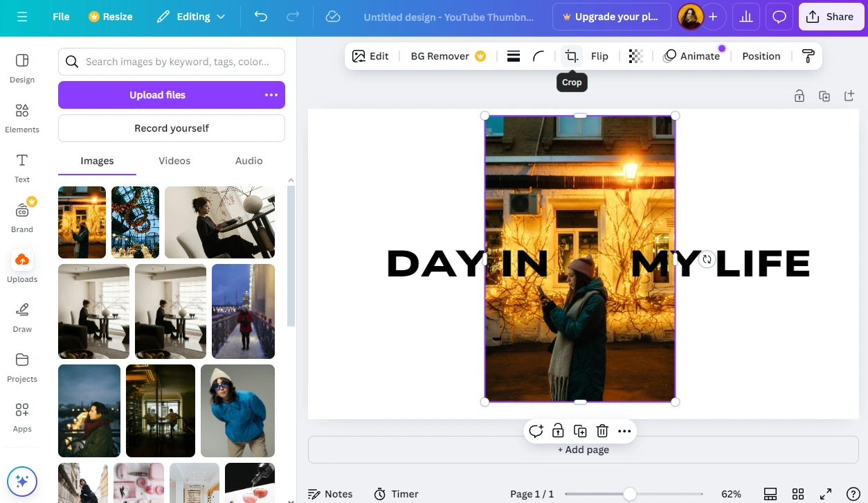Image resolution: width=868 pixels, height=503 pixels.
Task: Open the Position panel
Action: (x=761, y=56)
